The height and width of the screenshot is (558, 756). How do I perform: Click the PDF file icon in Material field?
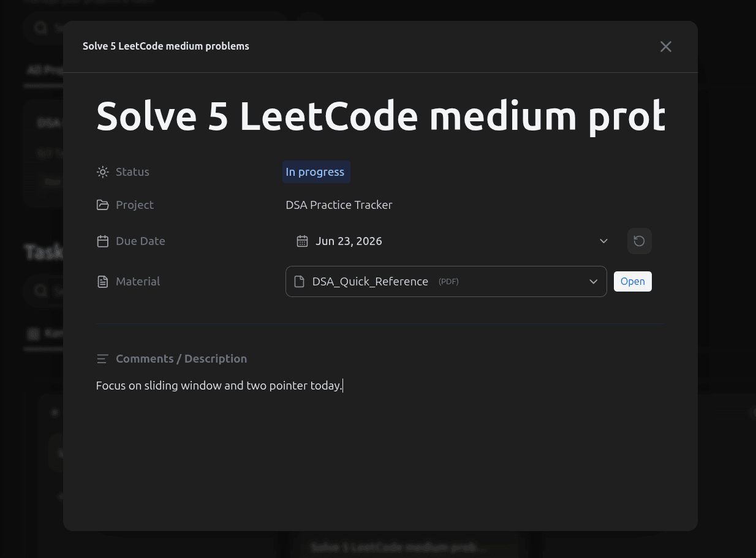300,282
